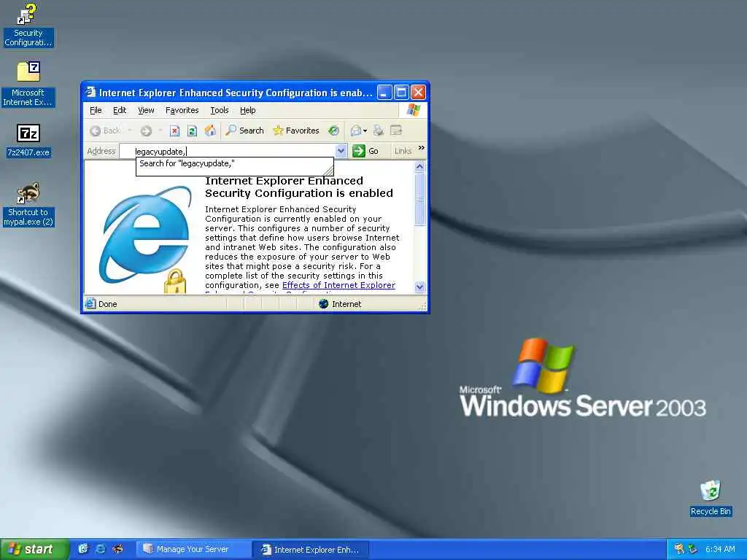Open the Start menu
The width and height of the screenshot is (747, 560).
pyautogui.click(x=34, y=550)
